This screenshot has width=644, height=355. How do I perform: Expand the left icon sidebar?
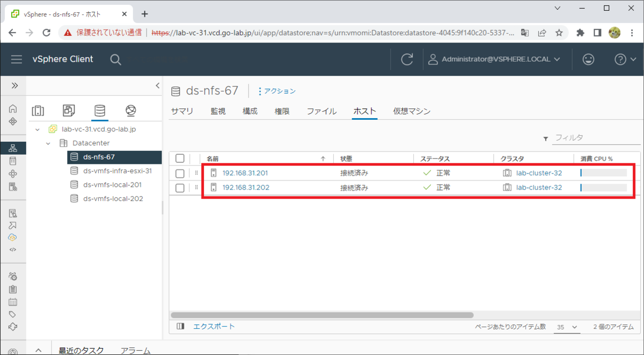coord(14,85)
